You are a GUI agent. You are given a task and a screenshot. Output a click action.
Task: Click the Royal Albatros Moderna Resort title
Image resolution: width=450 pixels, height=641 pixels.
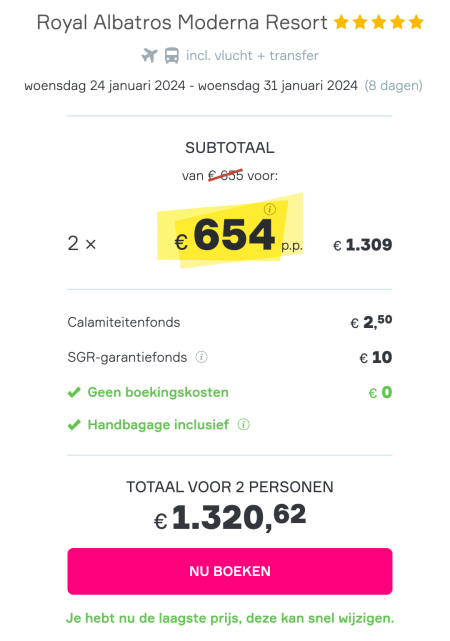coord(182,23)
